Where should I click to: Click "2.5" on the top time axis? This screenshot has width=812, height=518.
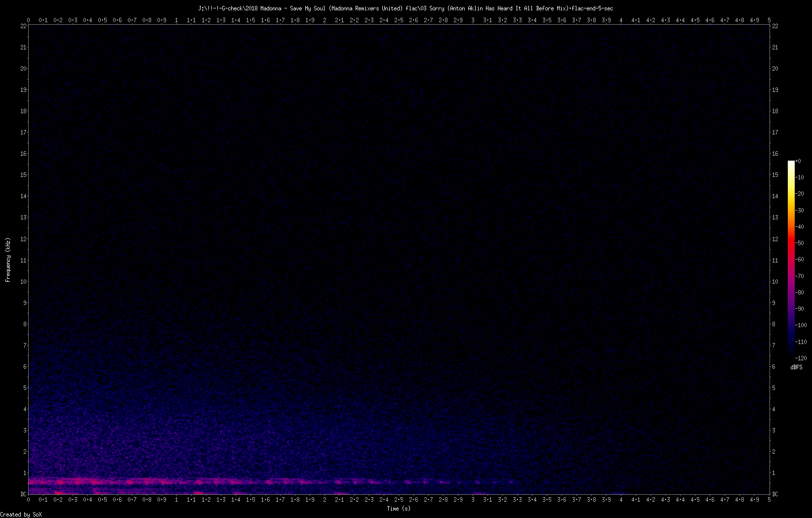pyautogui.click(x=399, y=20)
